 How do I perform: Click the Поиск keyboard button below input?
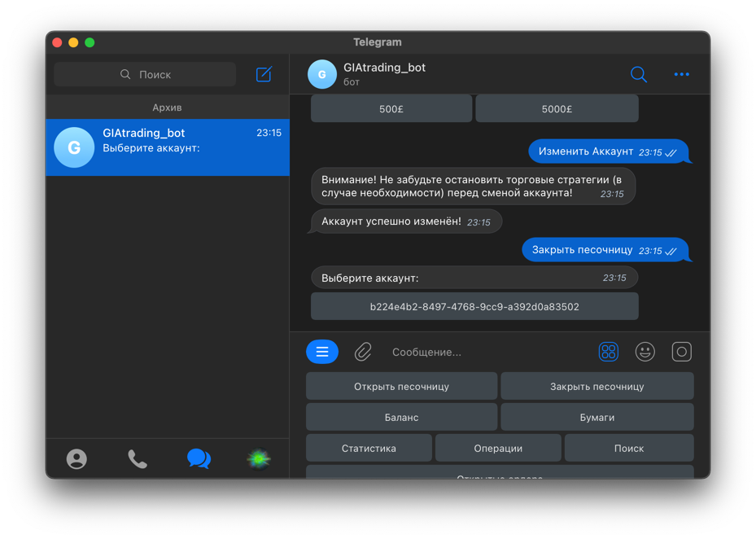pyautogui.click(x=629, y=449)
